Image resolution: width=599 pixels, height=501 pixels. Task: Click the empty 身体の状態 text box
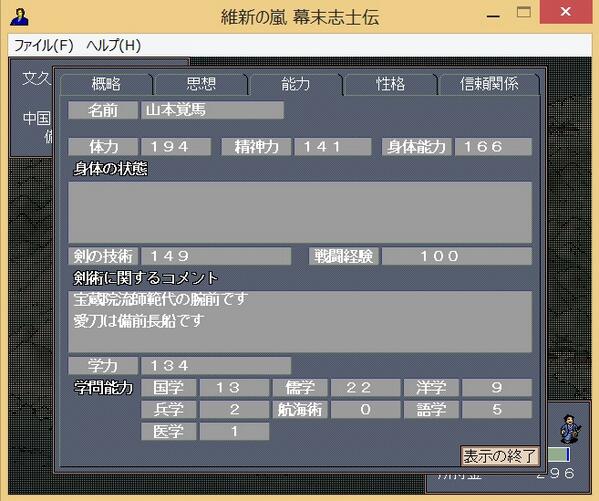300,212
